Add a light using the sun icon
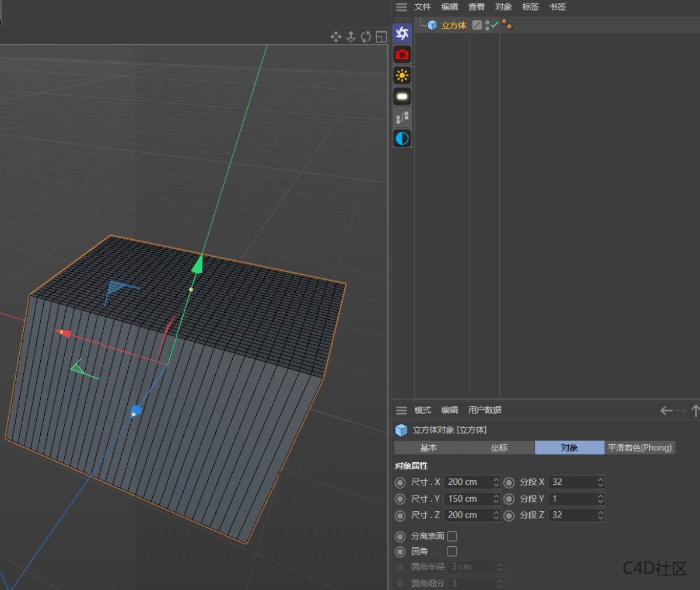 pyautogui.click(x=401, y=75)
